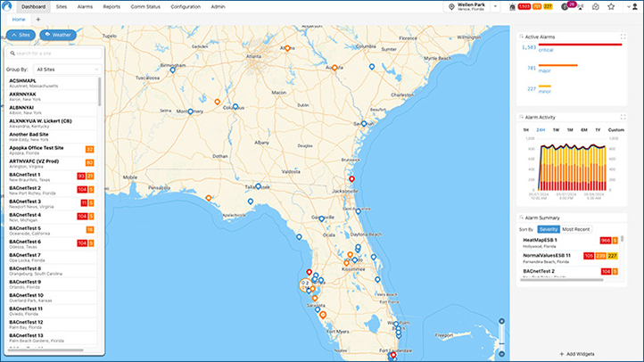This screenshot has height=362, width=644.
Task: Click the blue site marker at Savannah
Action: pos(364,123)
